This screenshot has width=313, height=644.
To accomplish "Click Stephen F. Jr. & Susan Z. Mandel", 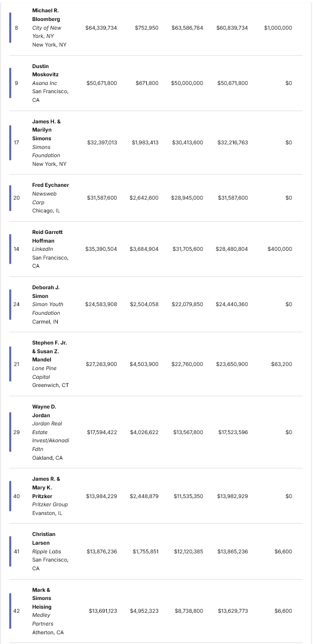I will point(50,351).
